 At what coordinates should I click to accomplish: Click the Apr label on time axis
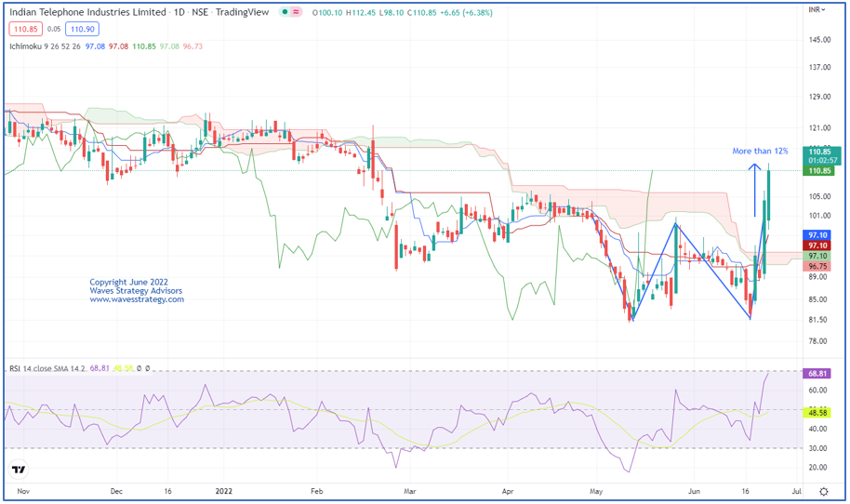click(x=508, y=491)
